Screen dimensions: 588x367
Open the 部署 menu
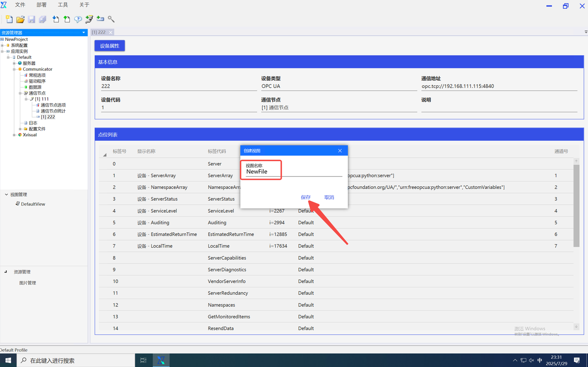tap(41, 5)
